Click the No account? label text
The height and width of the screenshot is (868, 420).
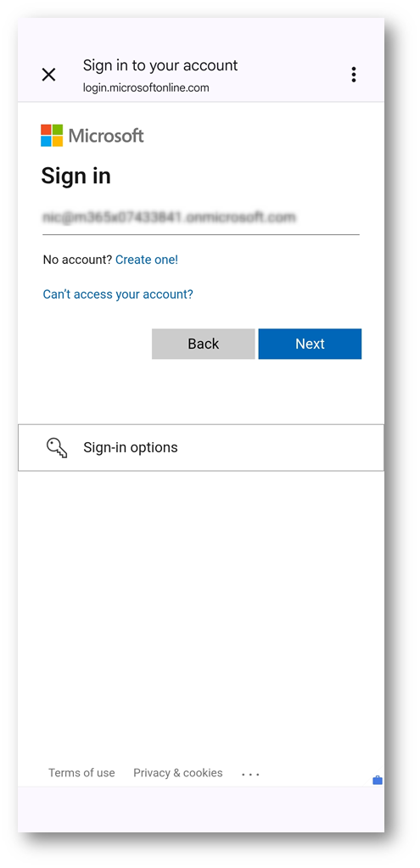pos(77,260)
